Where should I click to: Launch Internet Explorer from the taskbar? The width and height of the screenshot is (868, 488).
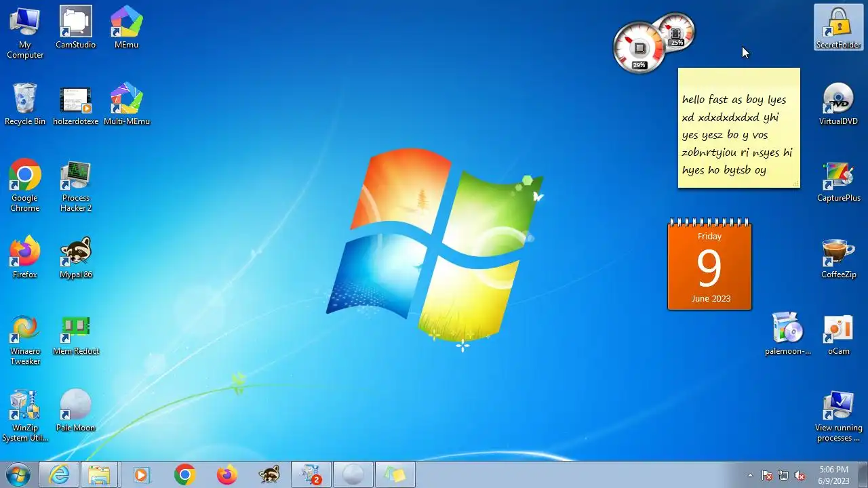(59, 475)
